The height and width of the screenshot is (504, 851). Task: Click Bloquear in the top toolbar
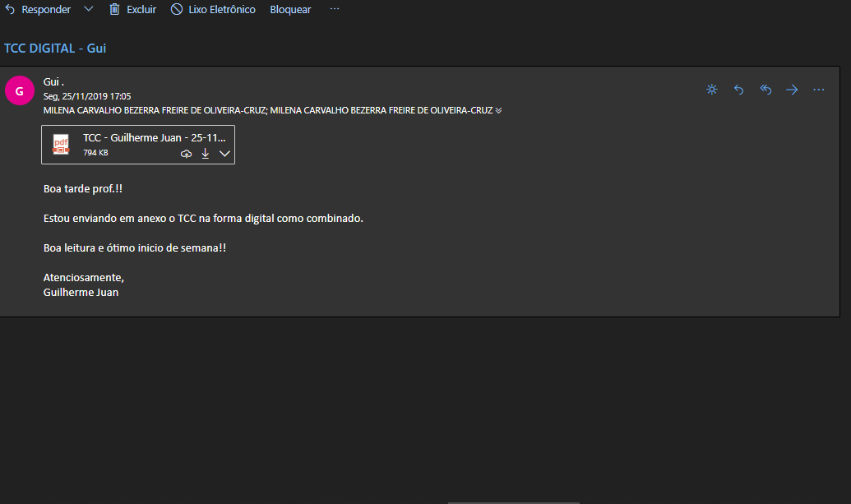click(290, 9)
